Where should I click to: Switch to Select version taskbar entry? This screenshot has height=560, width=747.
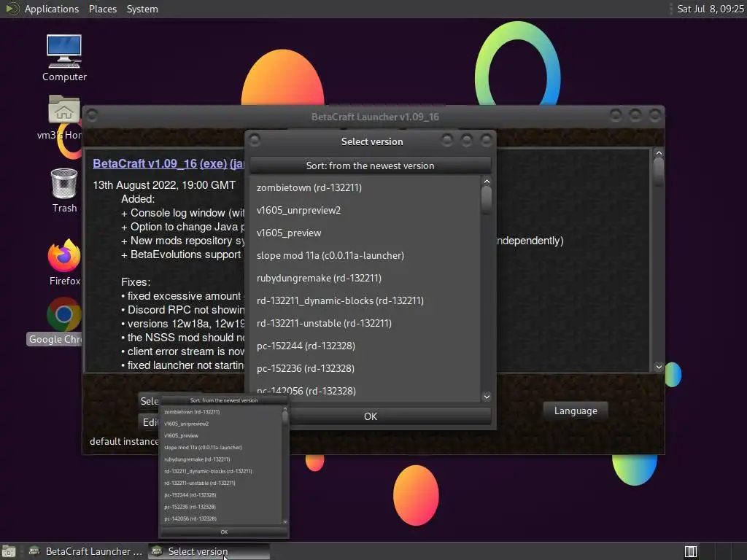coord(209,551)
